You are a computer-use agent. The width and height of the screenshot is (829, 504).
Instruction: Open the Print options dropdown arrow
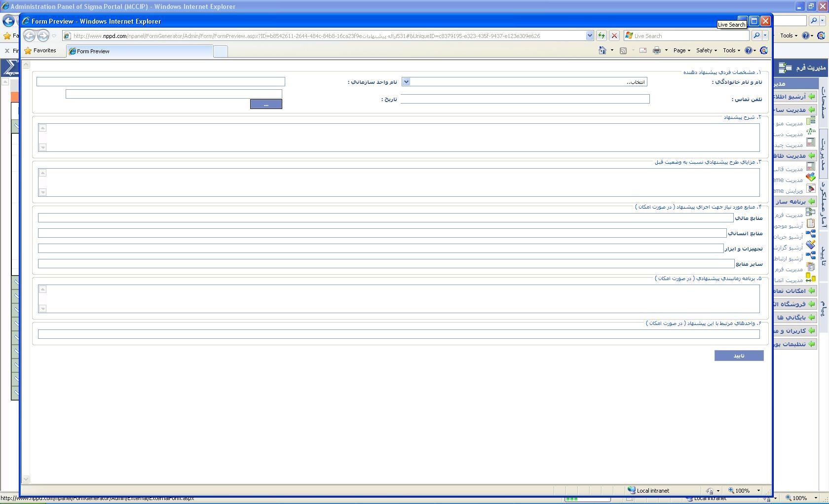point(666,50)
